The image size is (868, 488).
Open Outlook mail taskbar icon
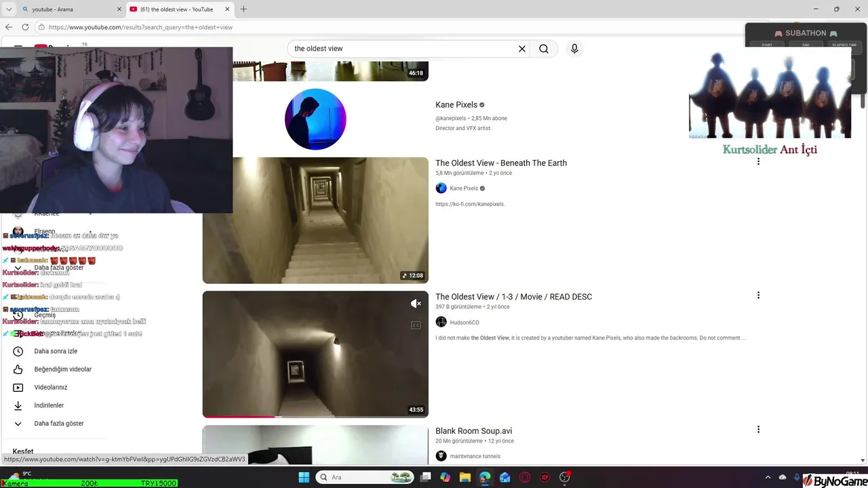(505, 477)
